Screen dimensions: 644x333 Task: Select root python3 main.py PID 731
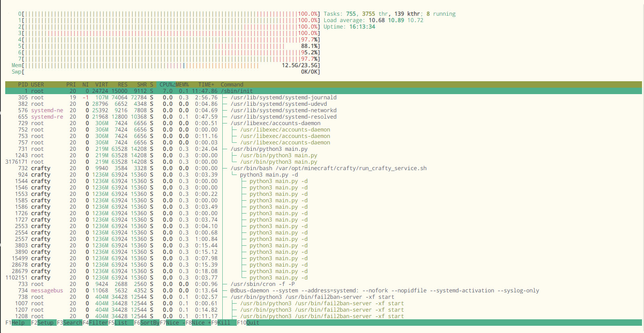[323, 149]
